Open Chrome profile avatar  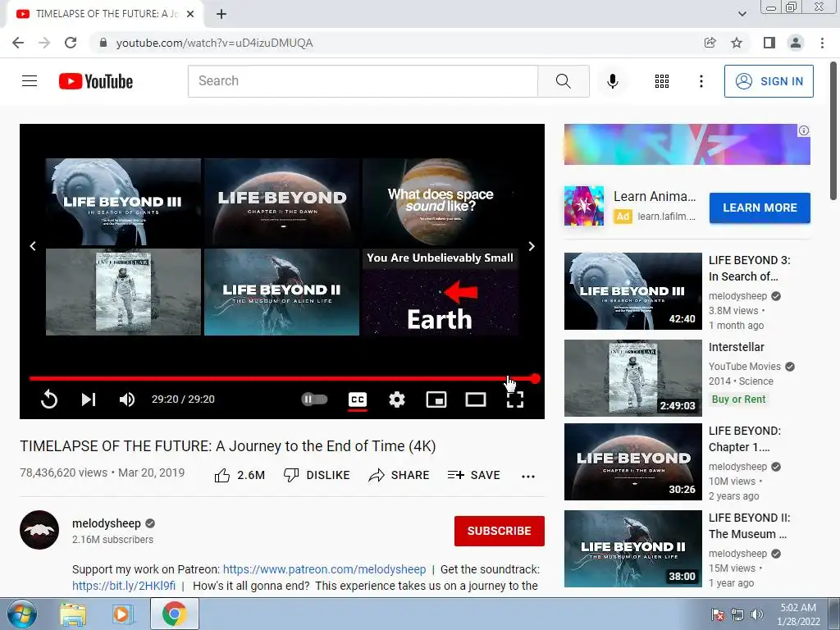(796, 43)
